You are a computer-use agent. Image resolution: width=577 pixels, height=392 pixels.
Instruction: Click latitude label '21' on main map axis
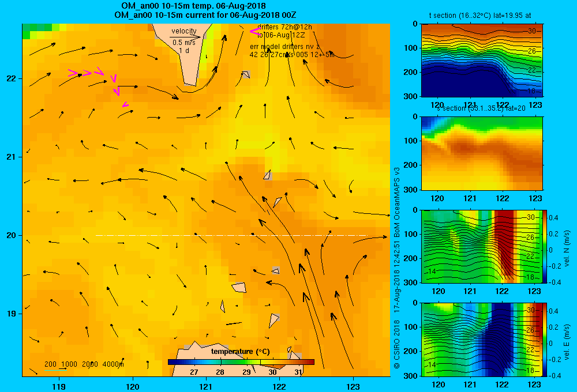(x=11, y=157)
